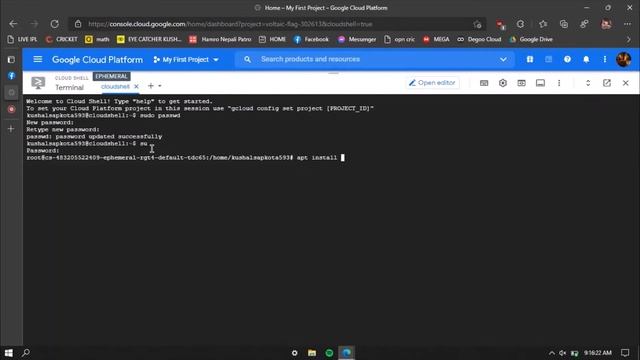Open the Cloud Shell keyboard settings icon

[484, 83]
